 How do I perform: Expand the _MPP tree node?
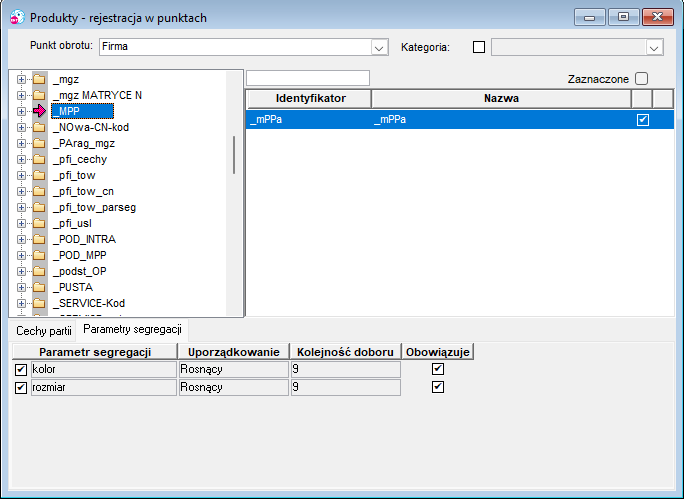[x=21, y=111]
